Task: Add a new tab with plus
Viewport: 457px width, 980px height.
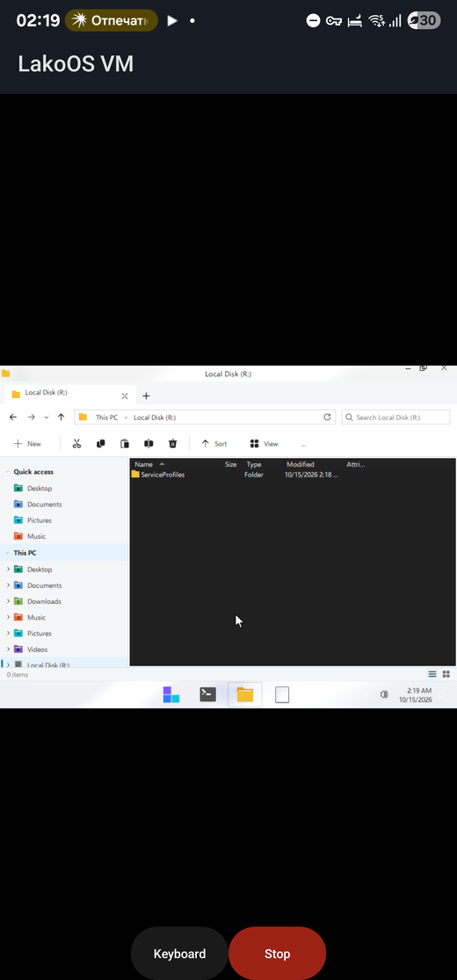Action: pos(146,396)
